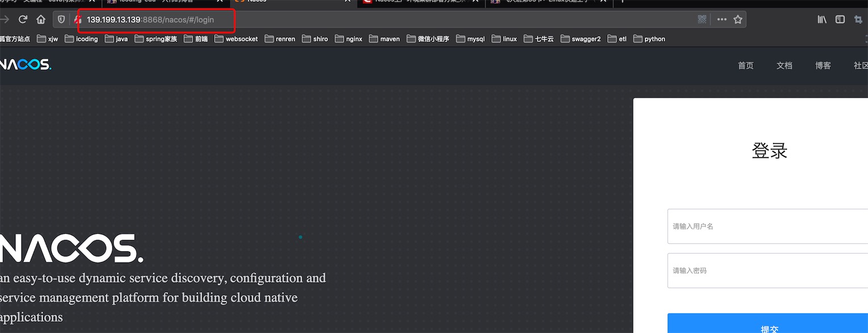The height and width of the screenshot is (333, 868).
Task: Click the 请输入用户名 username field
Action: coord(767,226)
